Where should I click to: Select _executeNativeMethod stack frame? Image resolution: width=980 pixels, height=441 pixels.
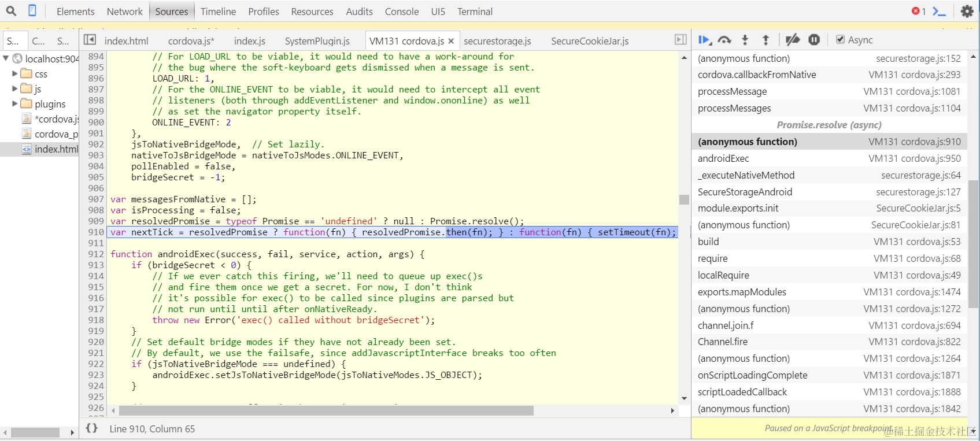pyautogui.click(x=829, y=175)
